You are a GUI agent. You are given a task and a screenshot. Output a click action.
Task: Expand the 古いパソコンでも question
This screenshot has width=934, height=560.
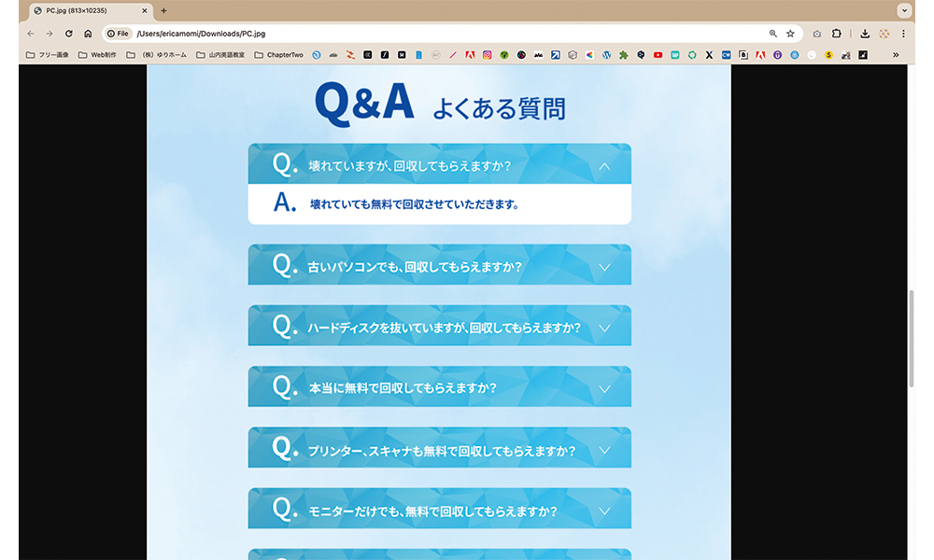tap(440, 265)
